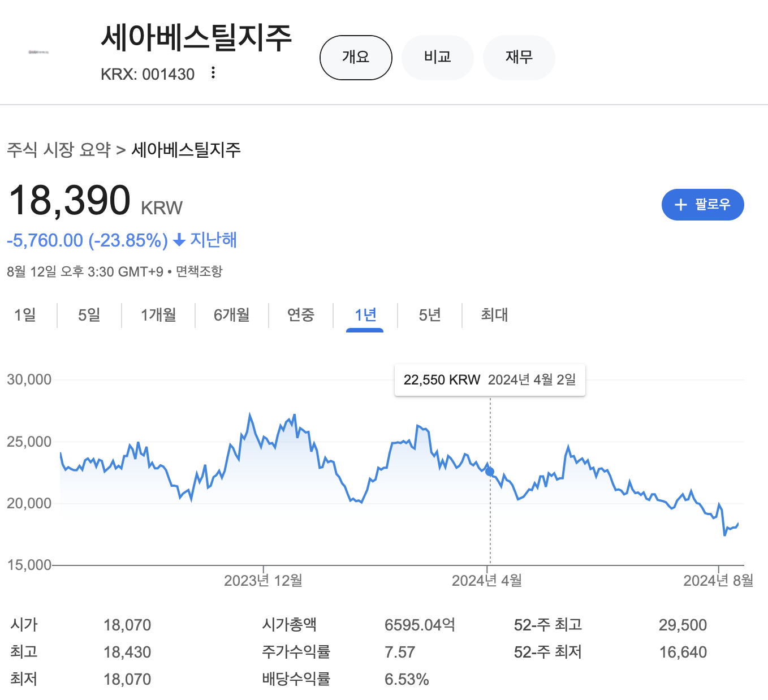Click the 52-주 최고 value 29,500

[683, 625]
